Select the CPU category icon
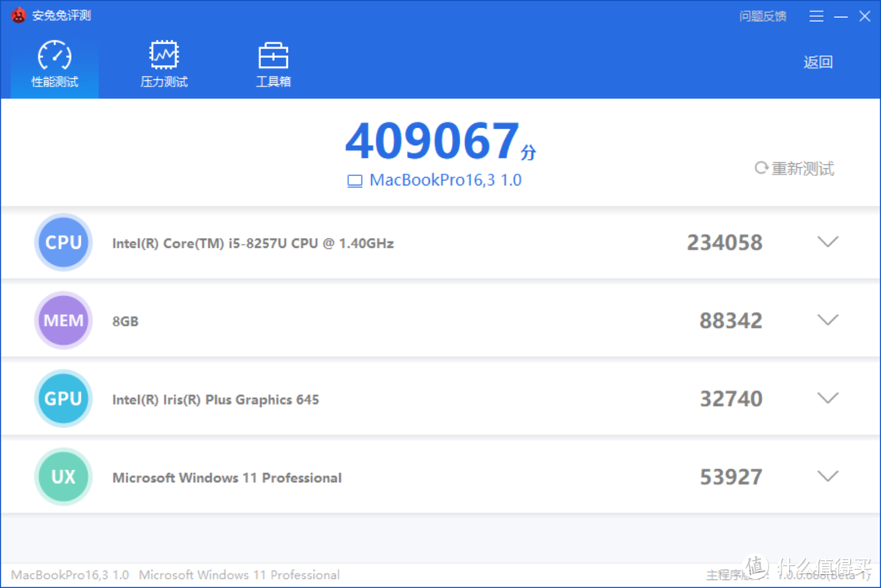Image resolution: width=881 pixels, height=588 pixels. [x=63, y=241]
